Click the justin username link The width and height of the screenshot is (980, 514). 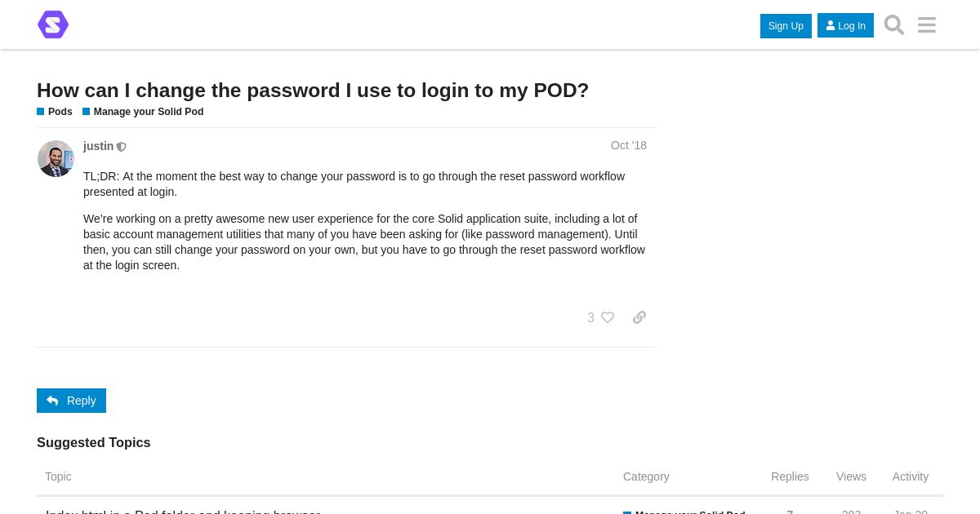click(98, 146)
